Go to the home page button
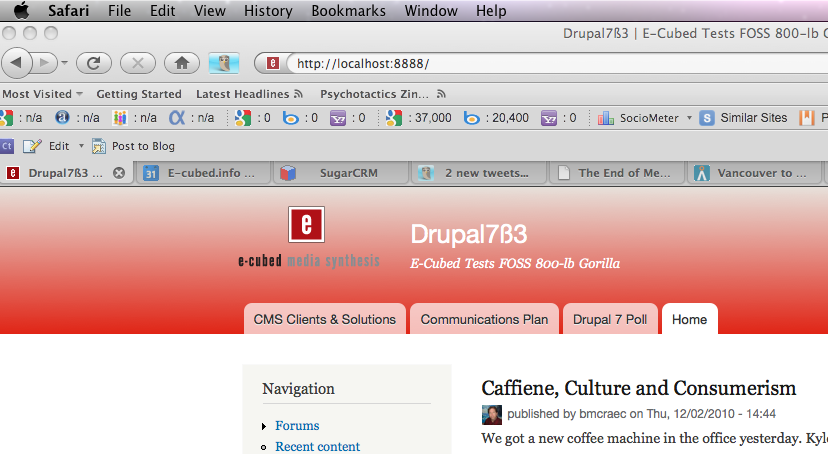The width and height of the screenshot is (828, 454). [x=182, y=63]
